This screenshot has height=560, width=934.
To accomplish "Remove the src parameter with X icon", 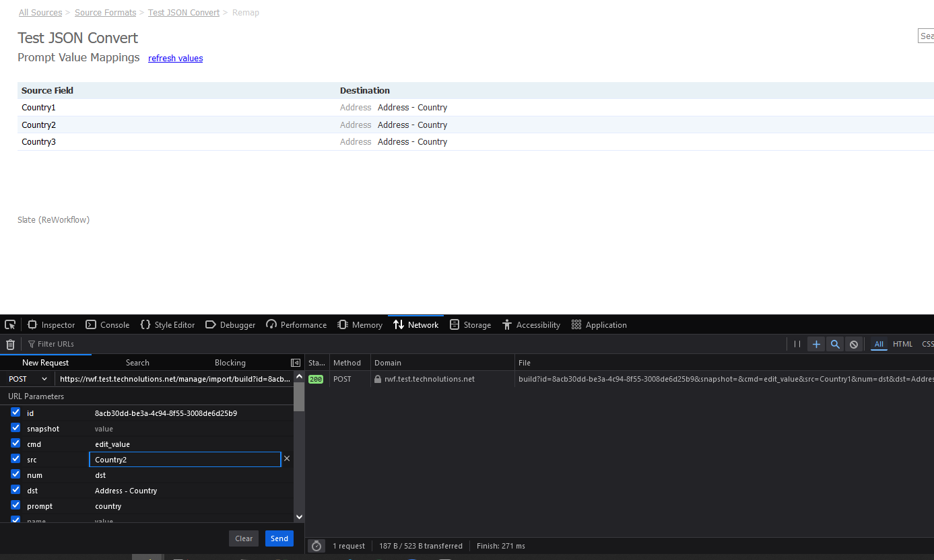I will point(287,458).
